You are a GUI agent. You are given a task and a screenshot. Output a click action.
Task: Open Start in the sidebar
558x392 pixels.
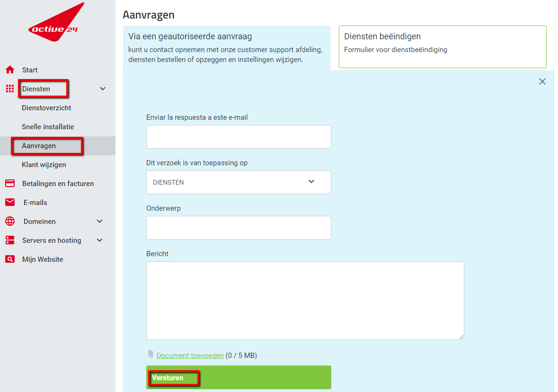pyautogui.click(x=30, y=70)
